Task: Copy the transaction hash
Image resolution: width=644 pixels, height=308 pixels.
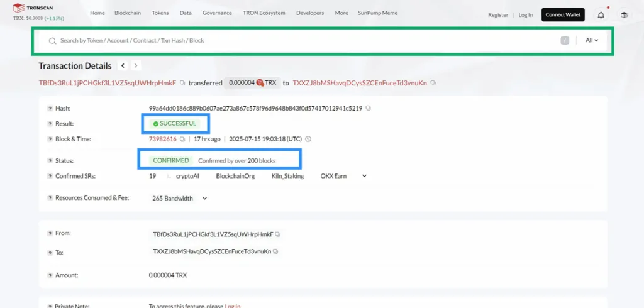Action: point(369,108)
